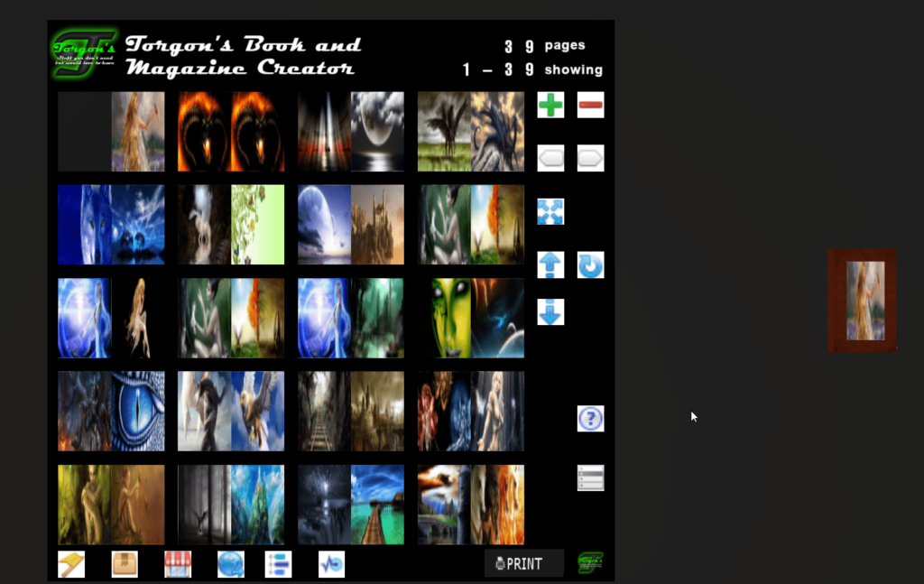Select the blue wolf page
The image size is (924, 584).
click(84, 225)
